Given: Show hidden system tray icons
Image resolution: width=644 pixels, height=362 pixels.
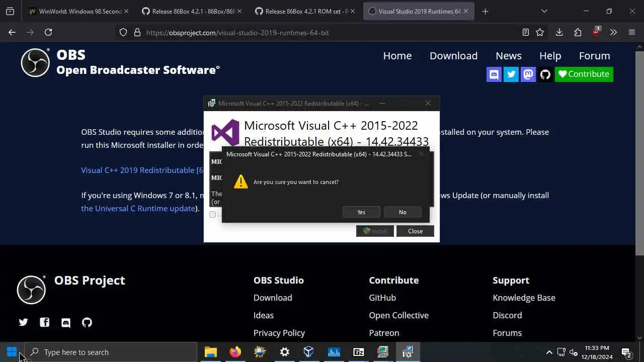Looking at the screenshot, I should tap(549, 352).
